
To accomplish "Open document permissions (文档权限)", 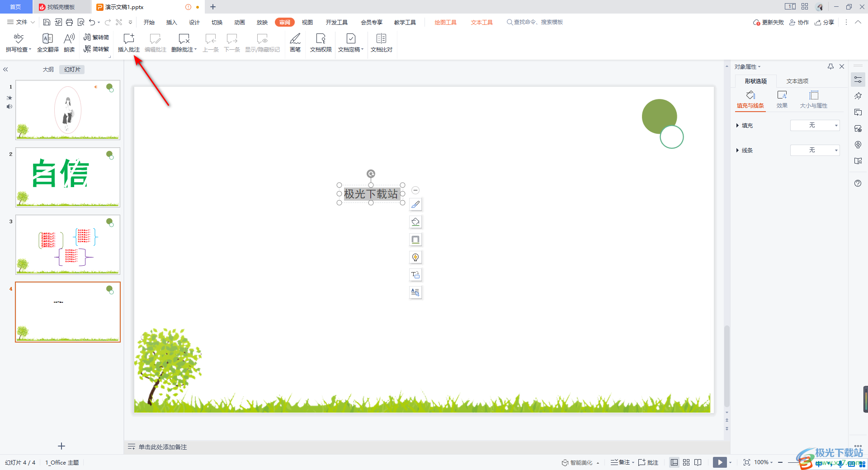I will (321, 43).
